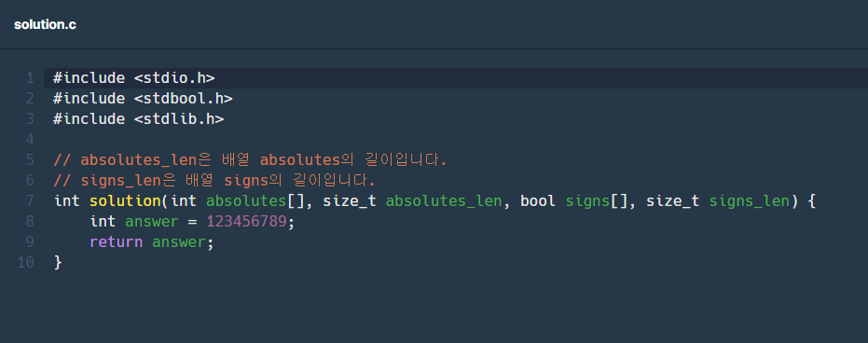Place cursor on '#include <stdlib.h>' line
The width and height of the screenshot is (868, 343).
pos(138,119)
